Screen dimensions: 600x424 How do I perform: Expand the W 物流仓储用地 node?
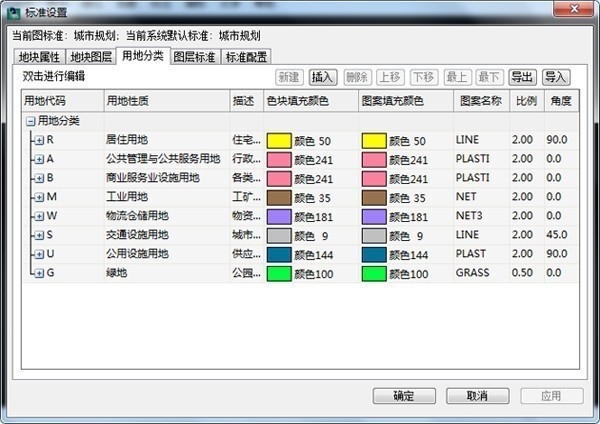(x=39, y=216)
